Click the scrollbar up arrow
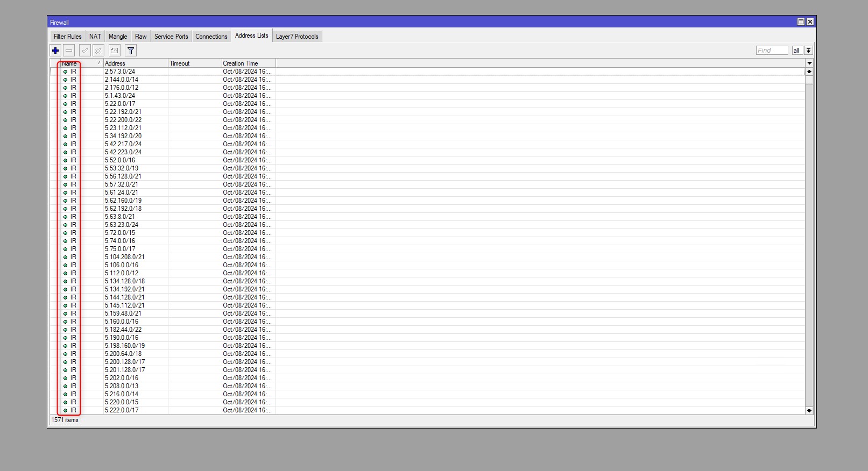This screenshot has width=868, height=471. click(x=809, y=72)
